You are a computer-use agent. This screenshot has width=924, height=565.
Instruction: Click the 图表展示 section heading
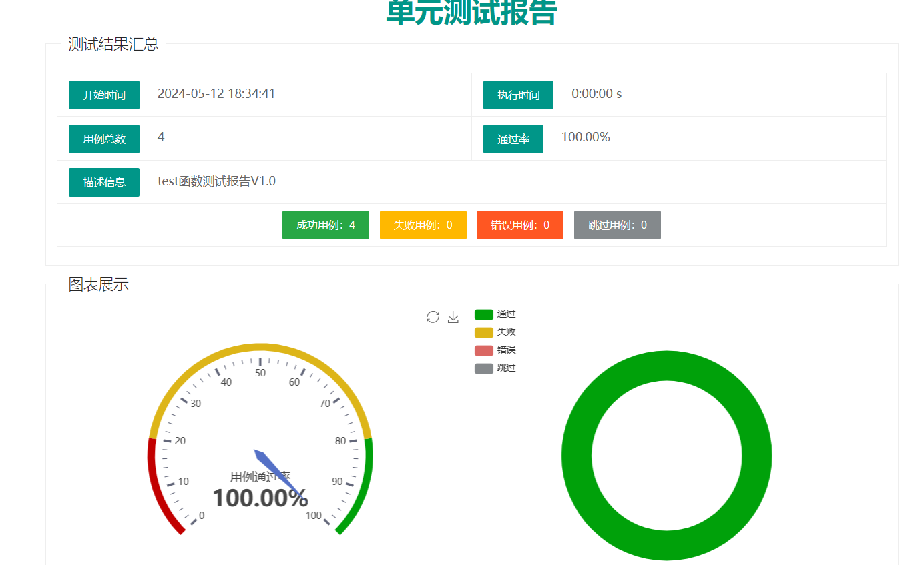[x=99, y=285]
